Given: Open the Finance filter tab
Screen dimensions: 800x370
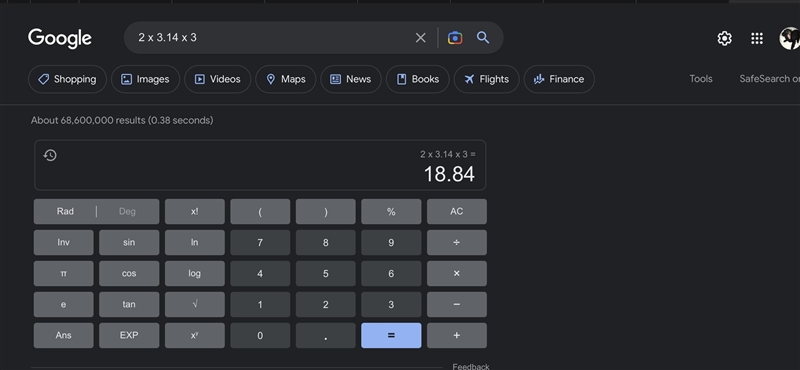Looking at the screenshot, I should point(559,79).
